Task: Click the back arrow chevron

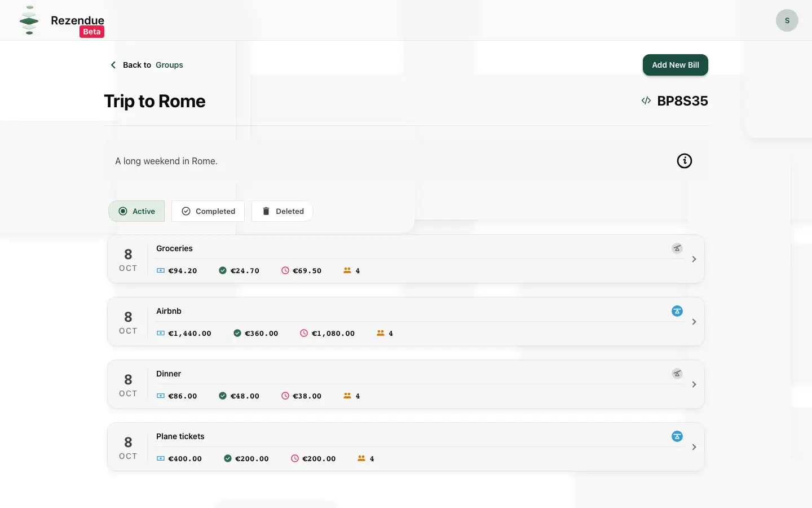Action: 113,65
